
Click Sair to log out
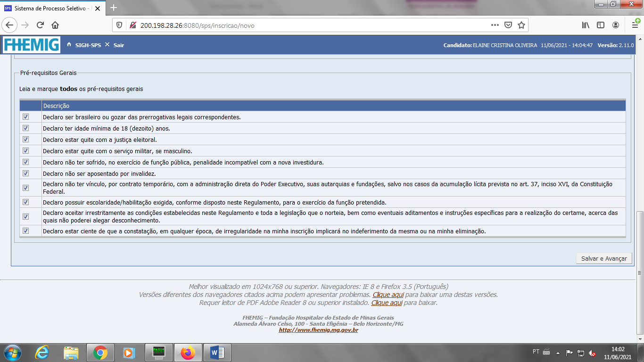[x=118, y=45]
